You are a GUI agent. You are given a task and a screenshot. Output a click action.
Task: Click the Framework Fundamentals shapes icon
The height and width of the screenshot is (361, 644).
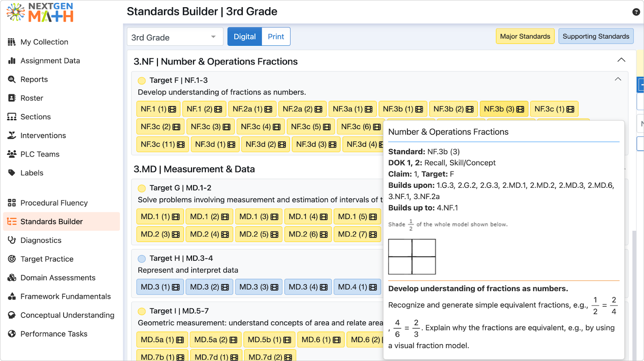[12, 296]
